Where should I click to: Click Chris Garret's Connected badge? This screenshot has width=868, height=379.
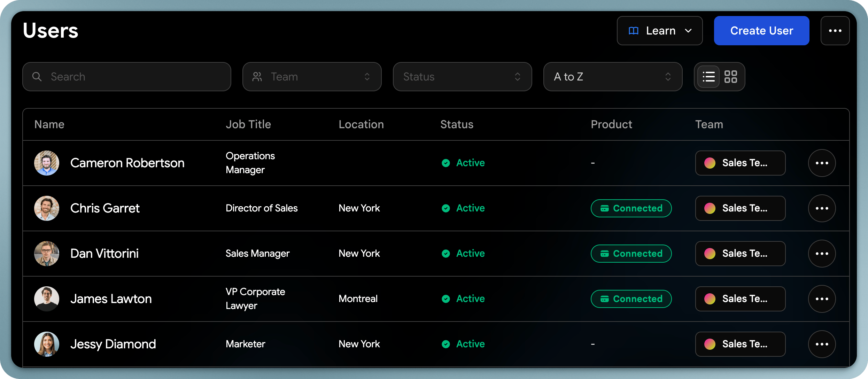[x=631, y=208]
